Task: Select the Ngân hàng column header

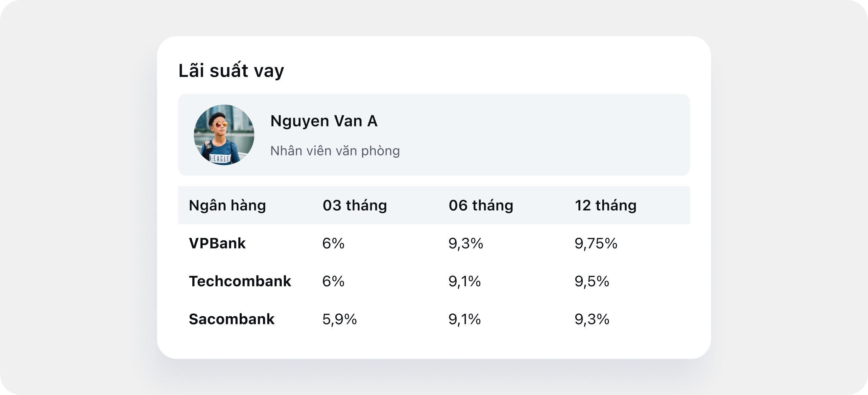Action: 228,205
